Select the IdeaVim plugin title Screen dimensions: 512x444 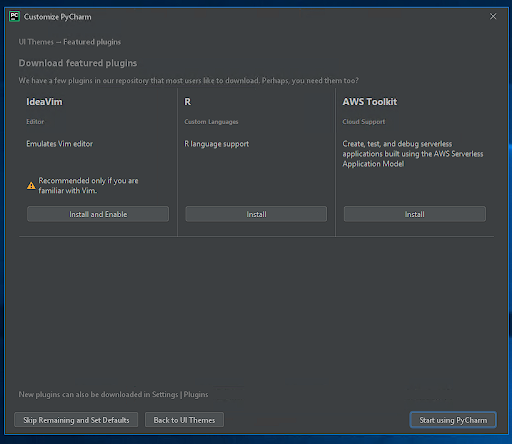click(44, 102)
